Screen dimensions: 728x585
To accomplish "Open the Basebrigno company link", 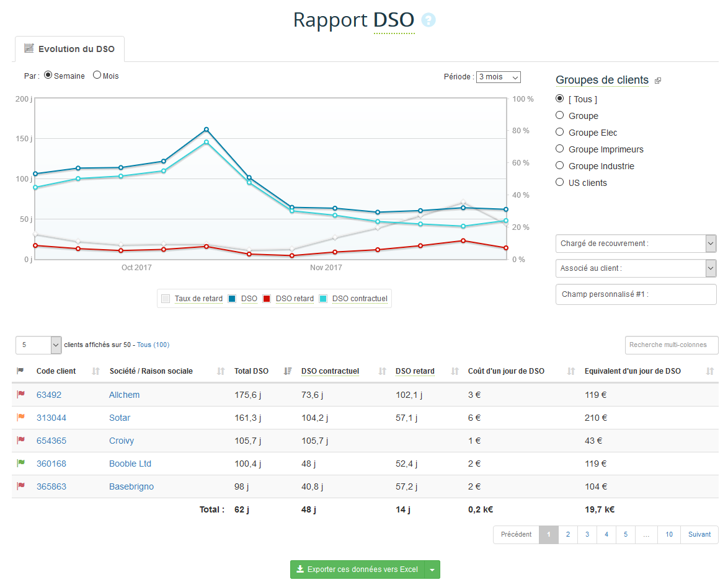I will pos(131,486).
